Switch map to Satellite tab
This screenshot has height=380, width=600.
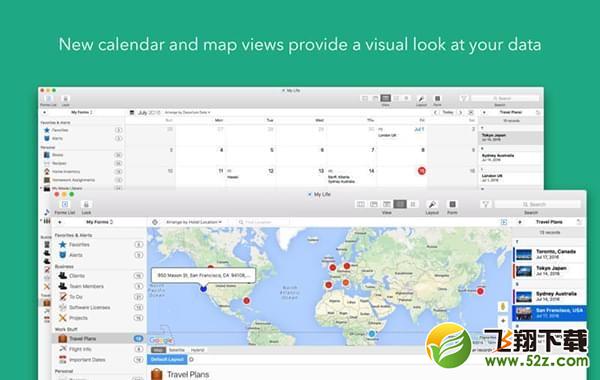pyautogui.click(x=176, y=350)
